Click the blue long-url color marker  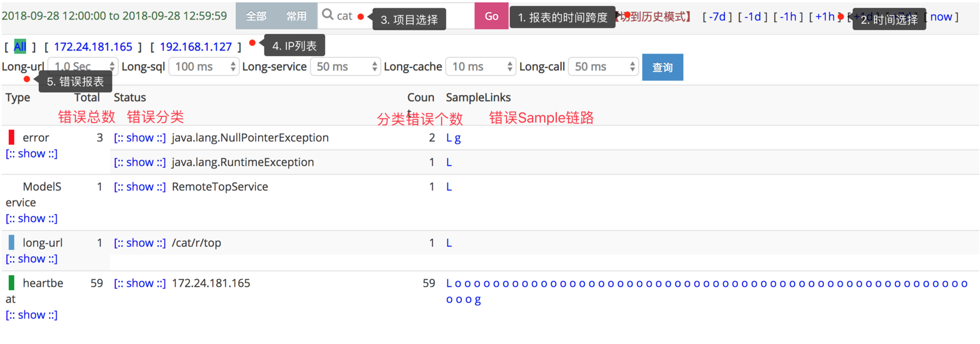(x=11, y=242)
